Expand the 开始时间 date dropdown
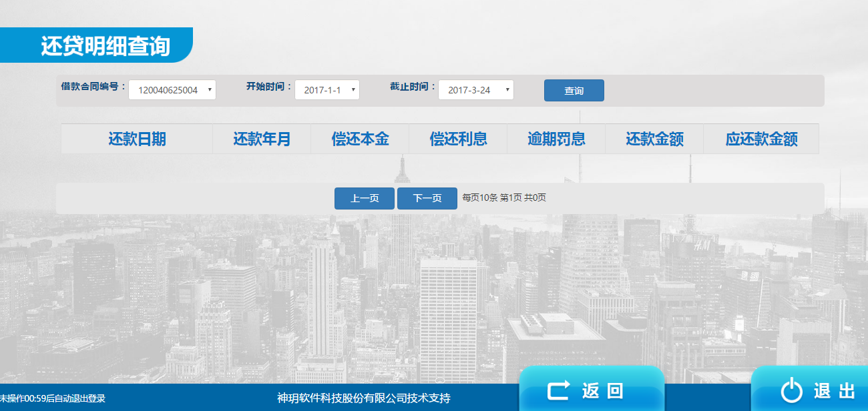The image size is (868, 411). [327, 90]
